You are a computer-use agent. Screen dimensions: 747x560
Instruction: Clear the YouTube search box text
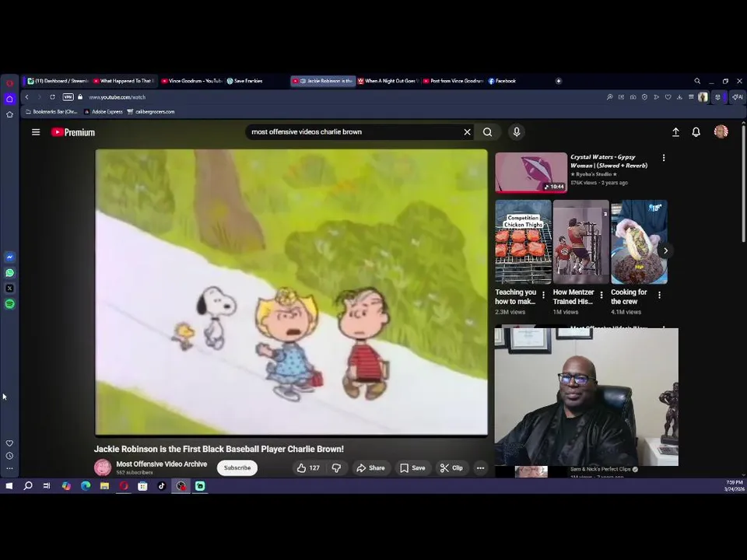[x=468, y=132]
